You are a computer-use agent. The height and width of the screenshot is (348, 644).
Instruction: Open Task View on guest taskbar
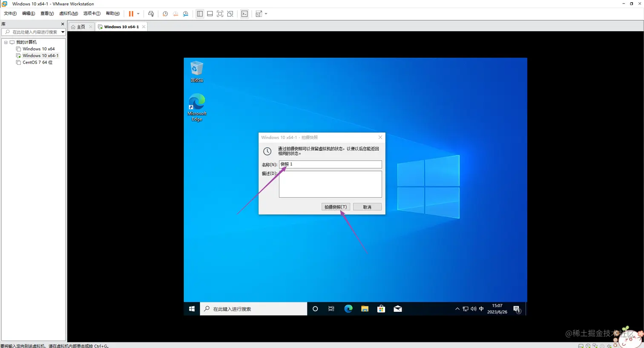[331, 309]
